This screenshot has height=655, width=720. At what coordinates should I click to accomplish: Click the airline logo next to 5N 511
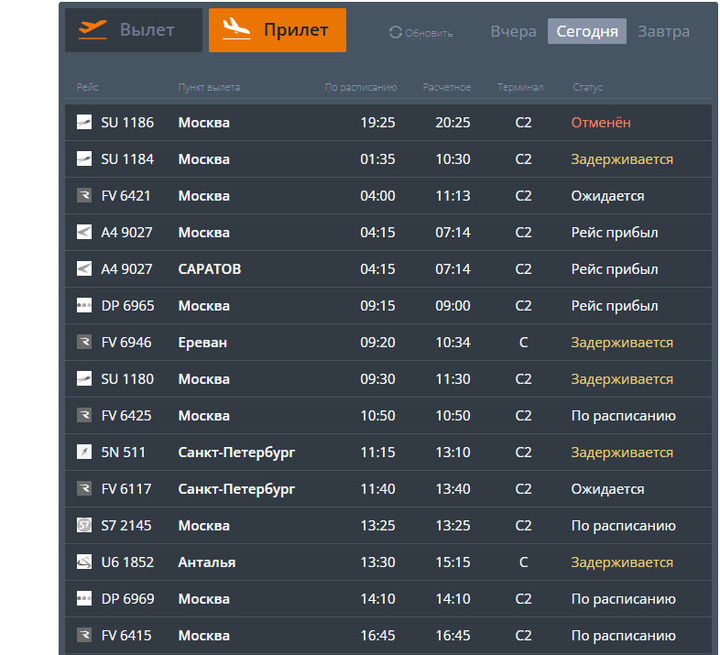84,452
